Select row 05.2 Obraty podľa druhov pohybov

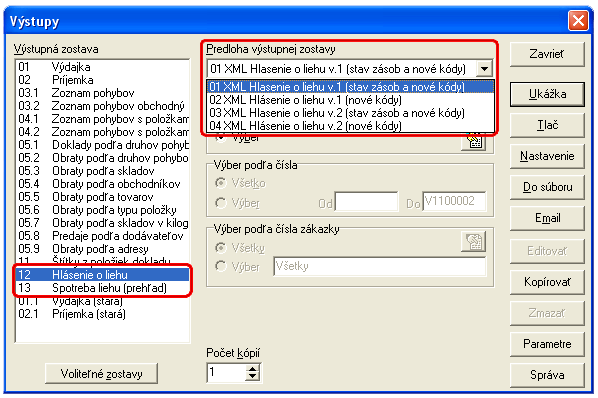[103, 158]
